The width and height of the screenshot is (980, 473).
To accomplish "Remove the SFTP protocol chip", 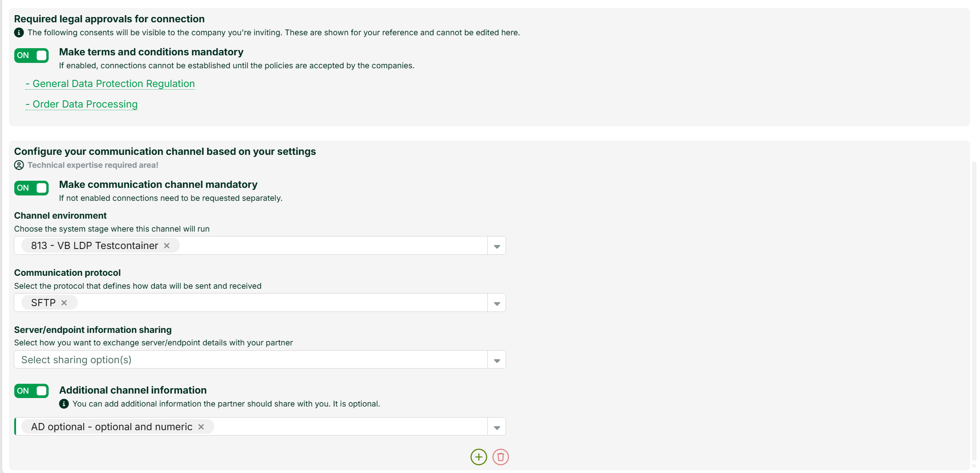I will (x=64, y=303).
